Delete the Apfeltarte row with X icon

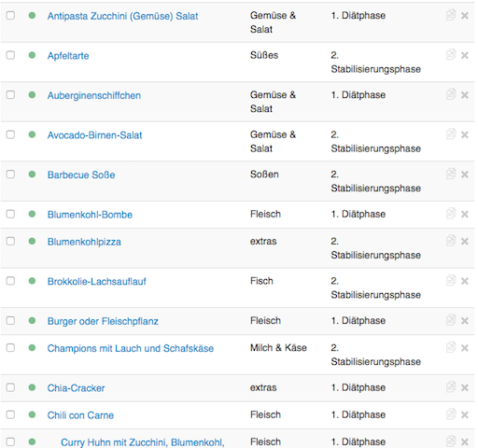pyautogui.click(x=465, y=55)
